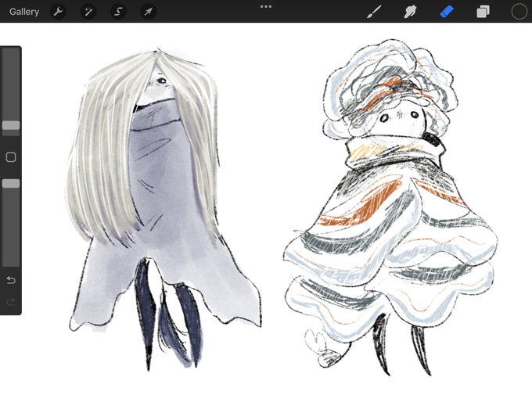
Task: Open the Actions wrench menu
Action: click(x=59, y=12)
